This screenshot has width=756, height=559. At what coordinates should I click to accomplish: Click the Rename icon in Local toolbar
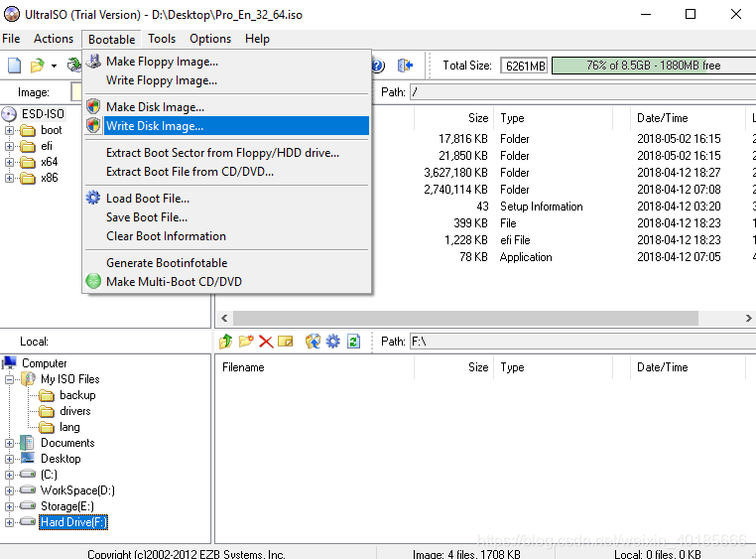pyautogui.click(x=286, y=342)
